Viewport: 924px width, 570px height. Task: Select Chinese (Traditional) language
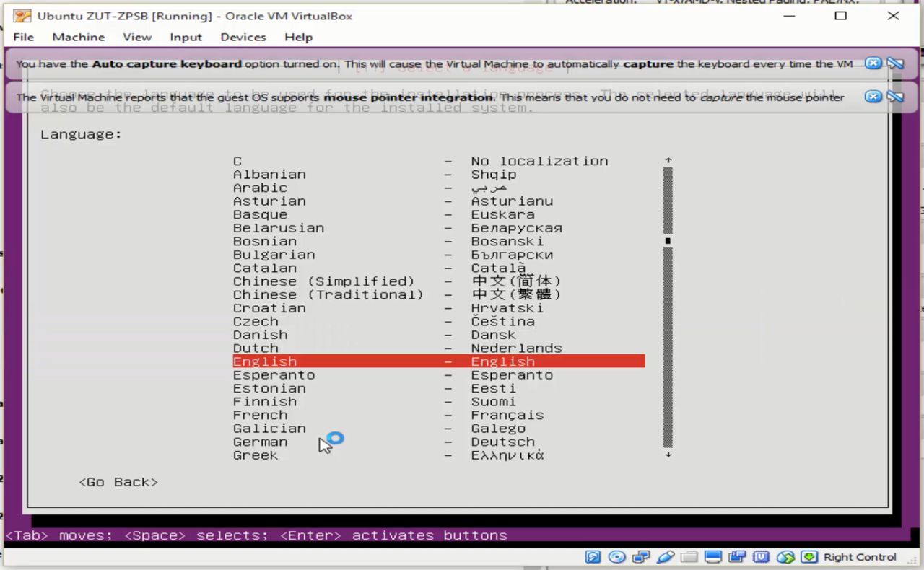coord(397,294)
